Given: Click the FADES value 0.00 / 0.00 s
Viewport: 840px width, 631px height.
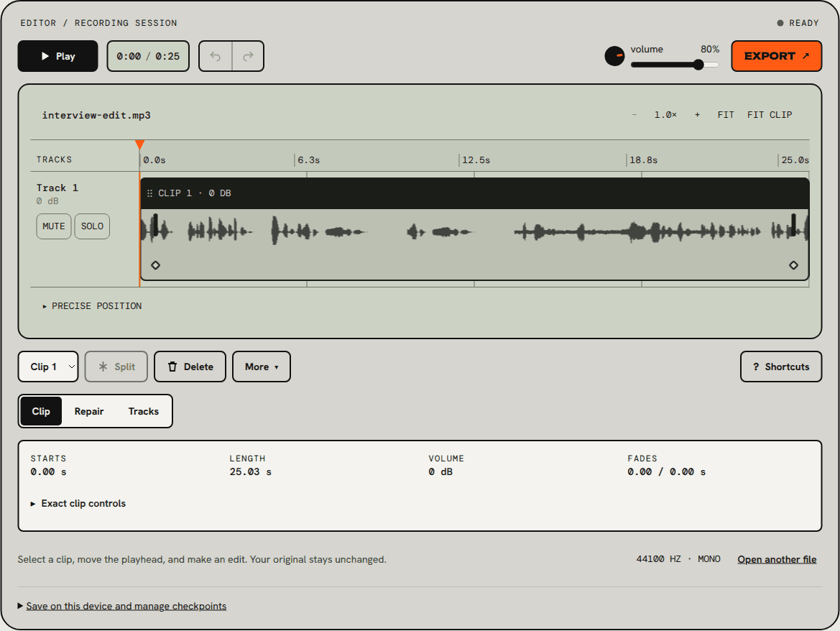Looking at the screenshot, I should coord(666,472).
